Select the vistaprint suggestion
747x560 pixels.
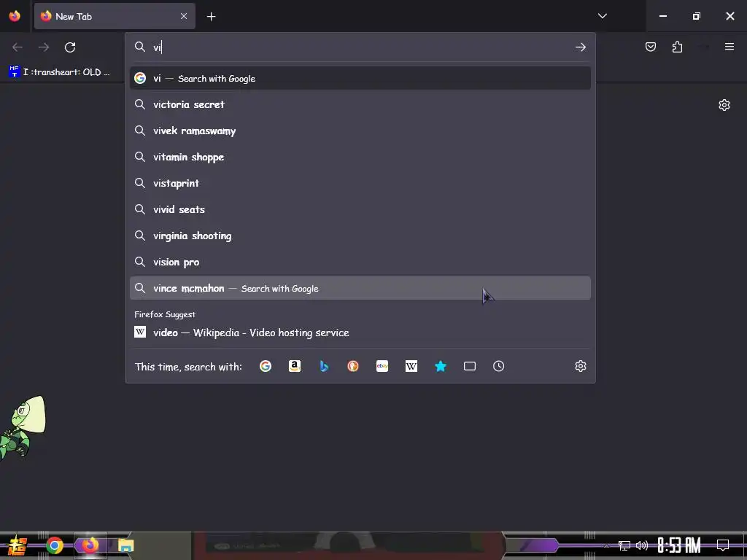360,183
